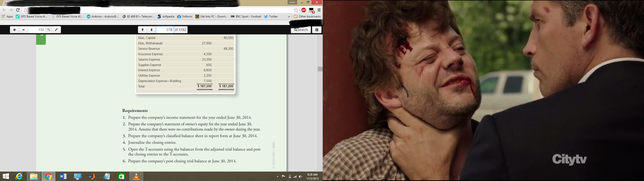Image resolution: width=644 pixels, height=181 pixels.
Task: Open network signal icon in tray
Action: [x=295, y=177]
